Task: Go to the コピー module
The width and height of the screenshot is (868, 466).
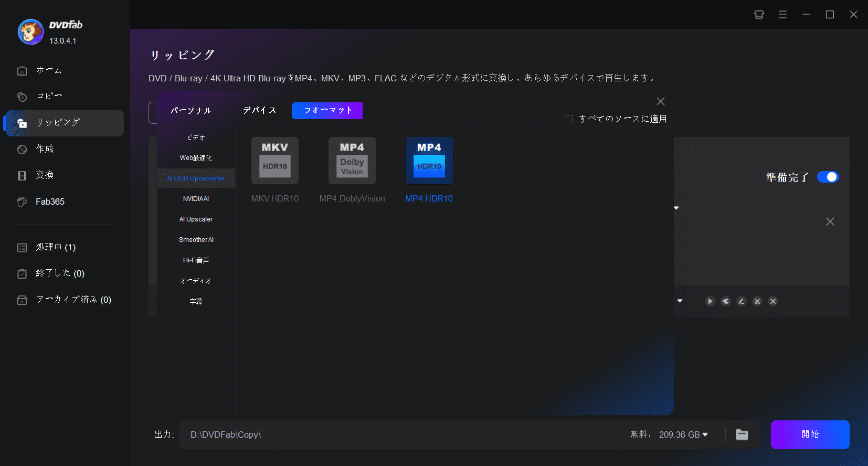Action: pyautogui.click(x=49, y=96)
